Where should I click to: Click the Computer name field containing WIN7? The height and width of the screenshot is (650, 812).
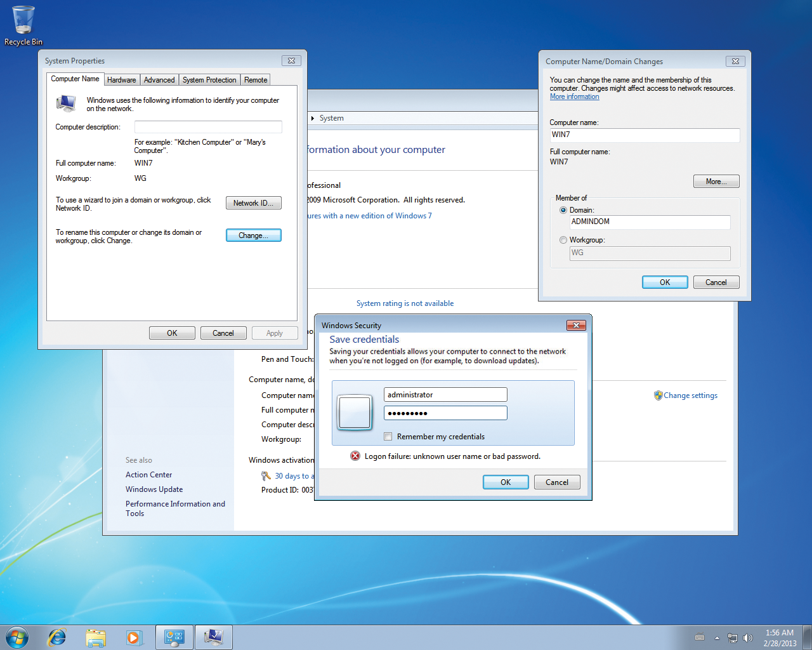click(x=645, y=135)
